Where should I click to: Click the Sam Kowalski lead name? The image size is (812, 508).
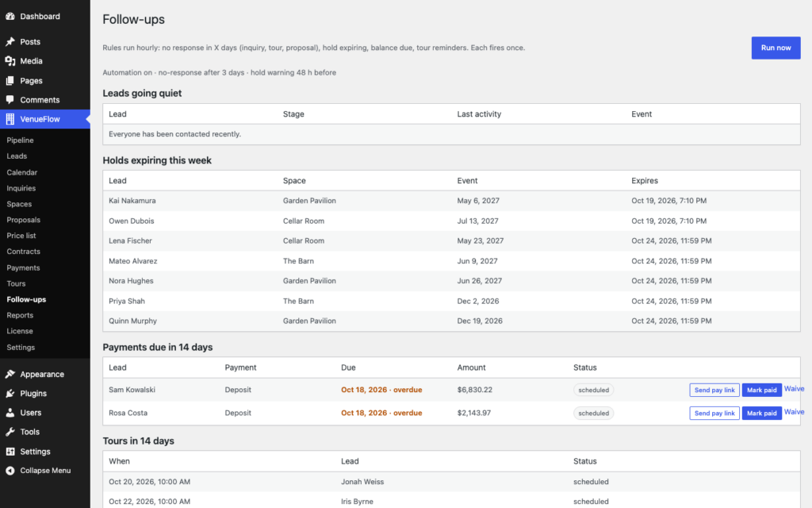pyautogui.click(x=132, y=390)
